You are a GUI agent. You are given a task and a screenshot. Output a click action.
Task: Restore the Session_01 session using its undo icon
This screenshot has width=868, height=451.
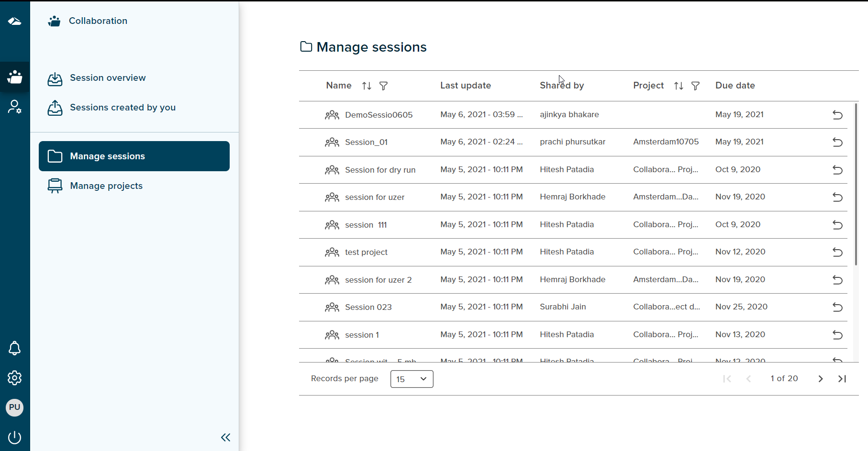pos(838,142)
